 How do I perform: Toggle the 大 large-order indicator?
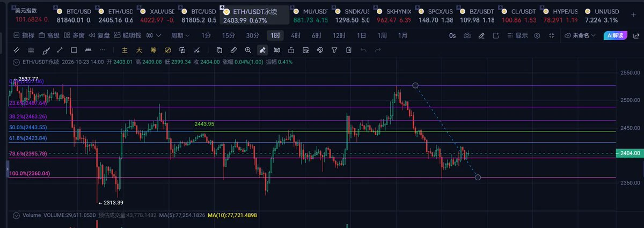click(x=139, y=50)
